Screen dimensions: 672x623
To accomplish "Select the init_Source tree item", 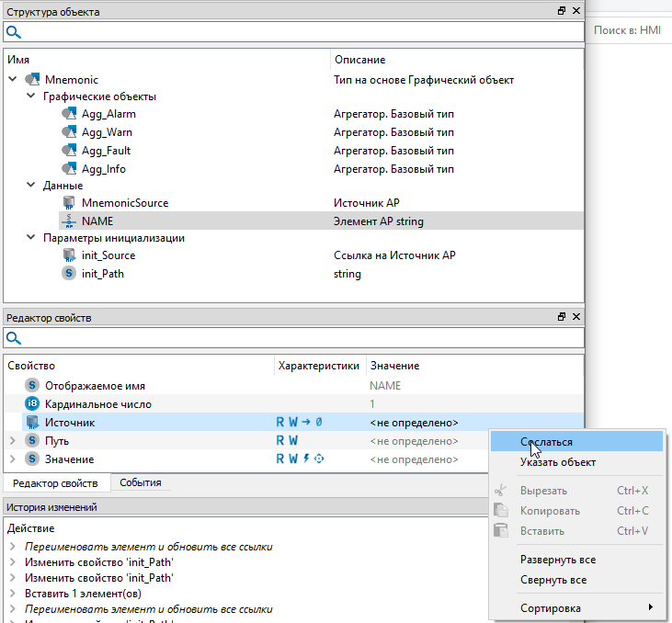I will tap(108, 255).
